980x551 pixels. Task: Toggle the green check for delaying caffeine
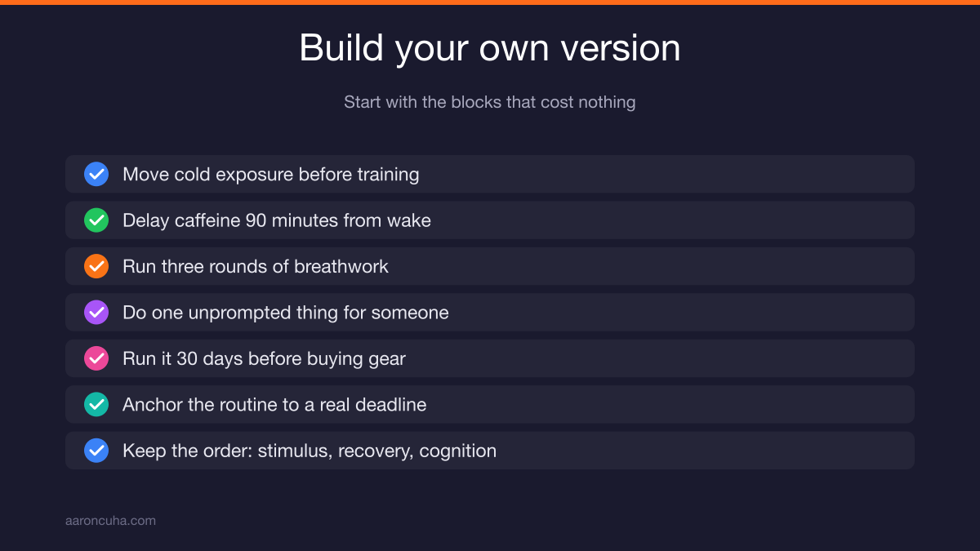pos(96,220)
